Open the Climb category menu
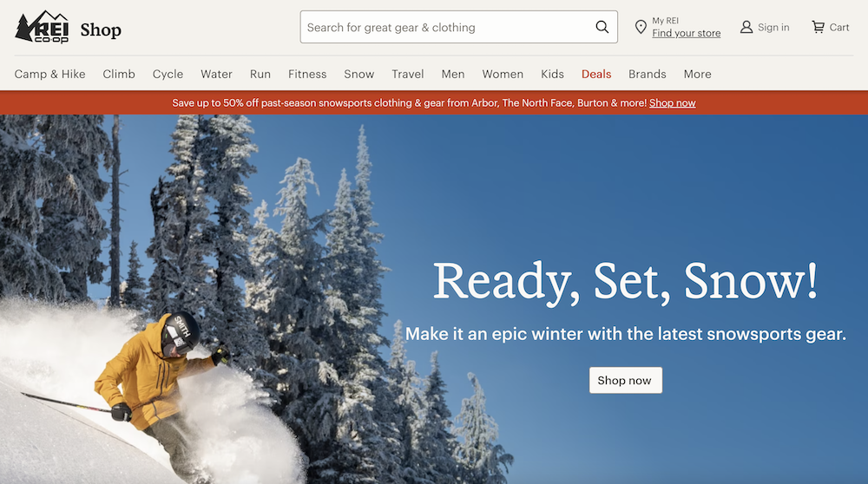 119,74
